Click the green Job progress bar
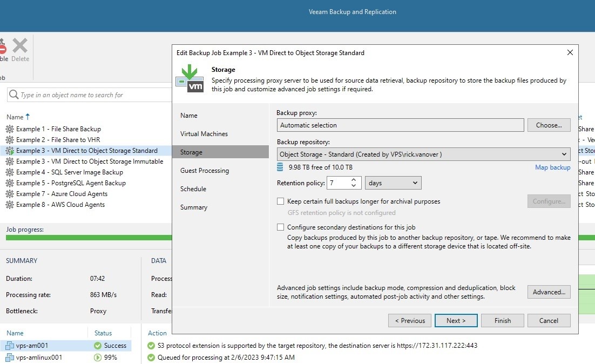This screenshot has width=595, height=364. pos(86,238)
